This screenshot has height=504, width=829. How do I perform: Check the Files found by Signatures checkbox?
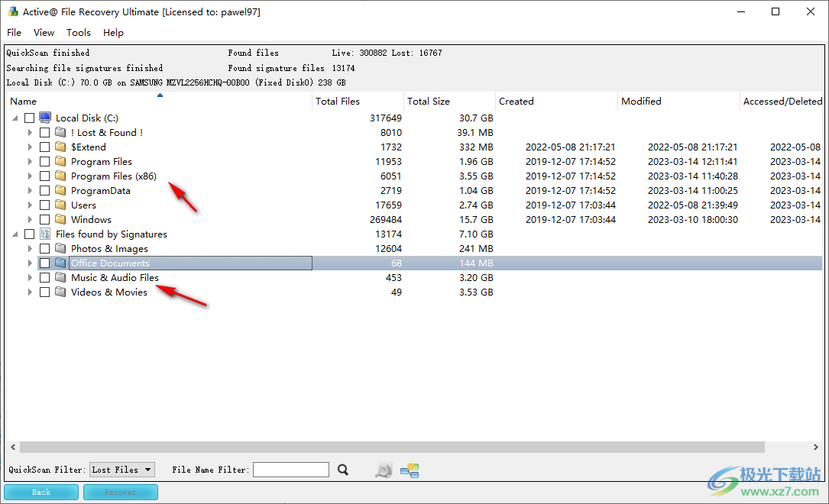click(x=30, y=234)
